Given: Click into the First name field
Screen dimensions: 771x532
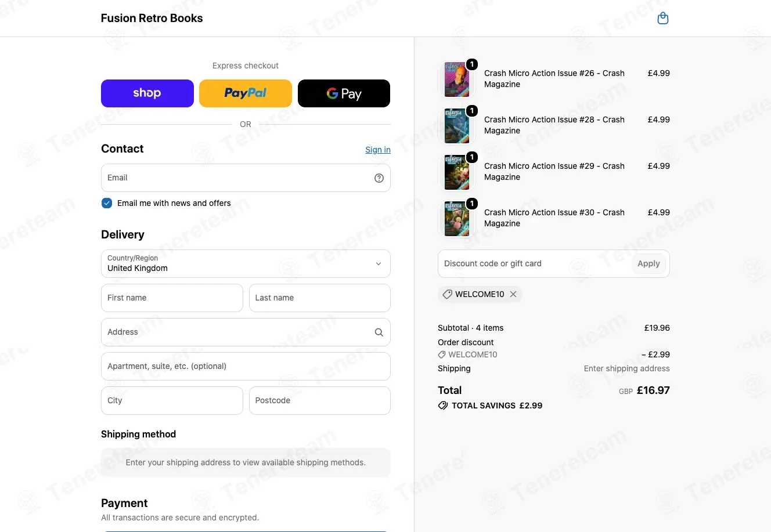Looking at the screenshot, I should (172, 298).
